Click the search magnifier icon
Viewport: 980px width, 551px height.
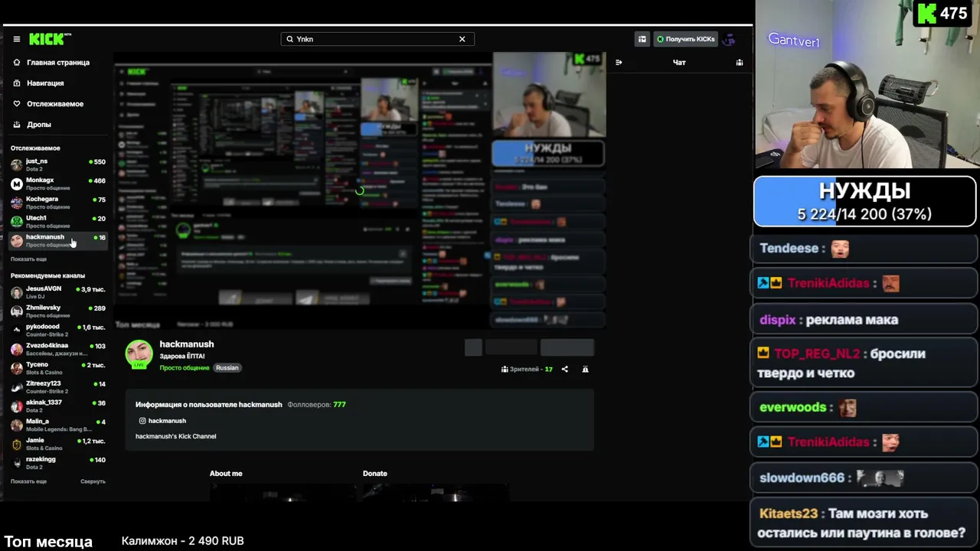(x=289, y=39)
